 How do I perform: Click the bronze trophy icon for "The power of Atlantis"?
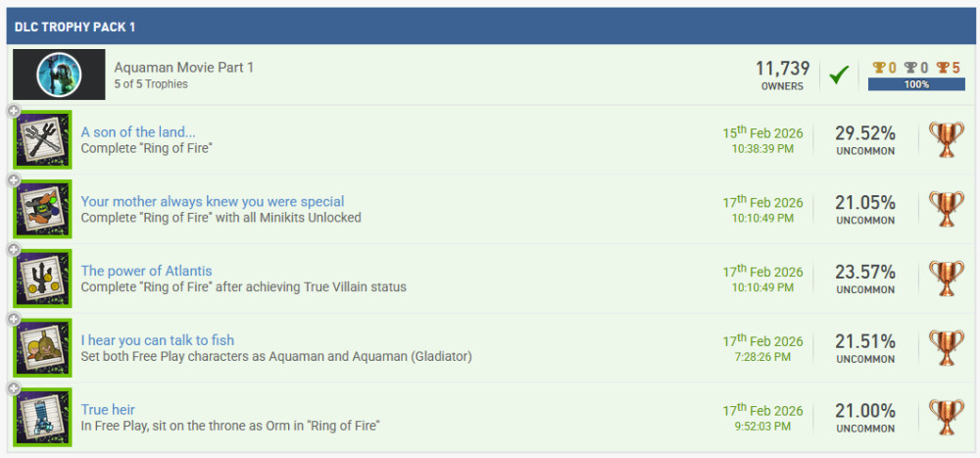(x=946, y=279)
